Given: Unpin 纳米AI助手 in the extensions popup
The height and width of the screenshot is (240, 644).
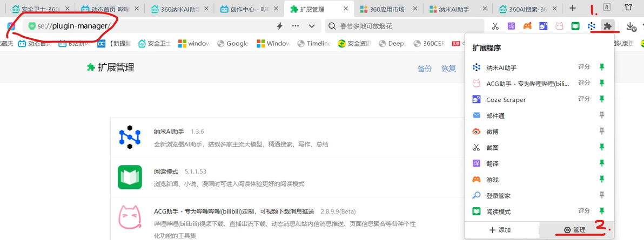Looking at the screenshot, I should coord(602,67).
